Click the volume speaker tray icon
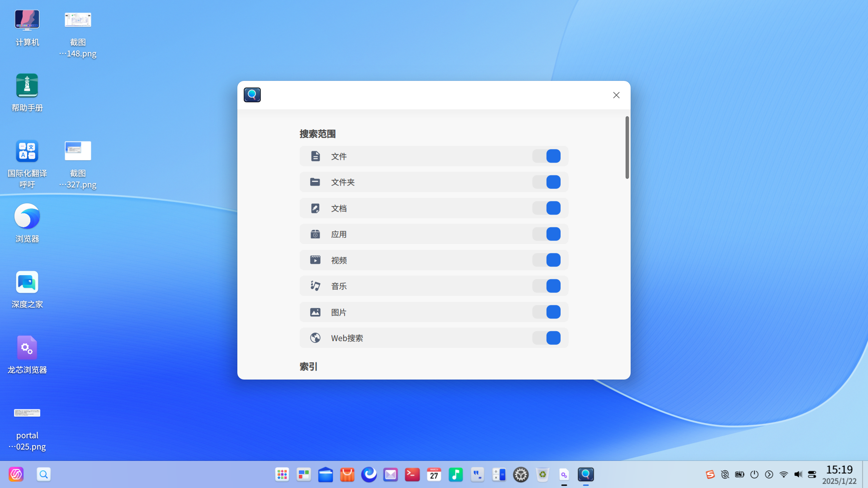The image size is (868, 488). coord(798,474)
